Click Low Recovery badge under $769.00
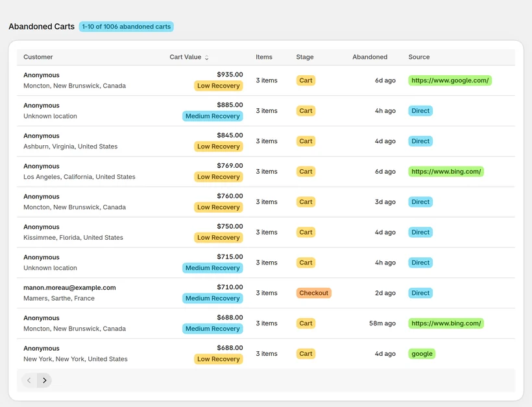 click(219, 177)
